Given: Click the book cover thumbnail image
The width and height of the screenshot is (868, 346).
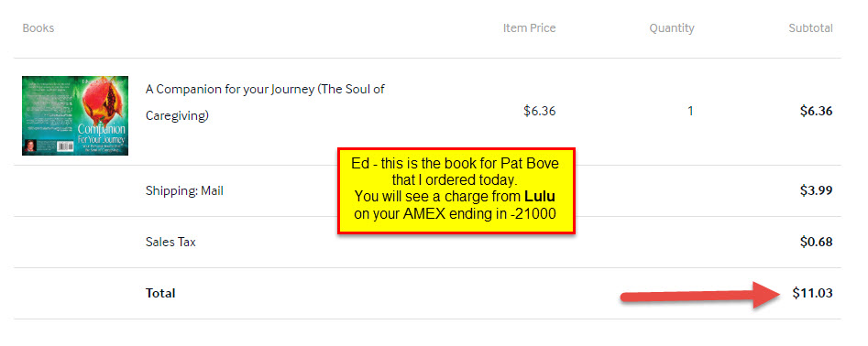Looking at the screenshot, I should click(75, 115).
